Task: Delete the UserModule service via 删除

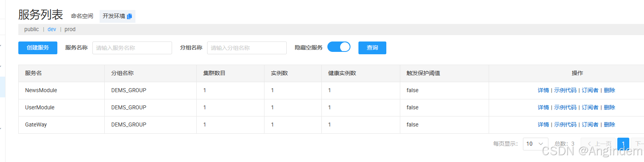Action: pyautogui.click(x=609, y=108)
